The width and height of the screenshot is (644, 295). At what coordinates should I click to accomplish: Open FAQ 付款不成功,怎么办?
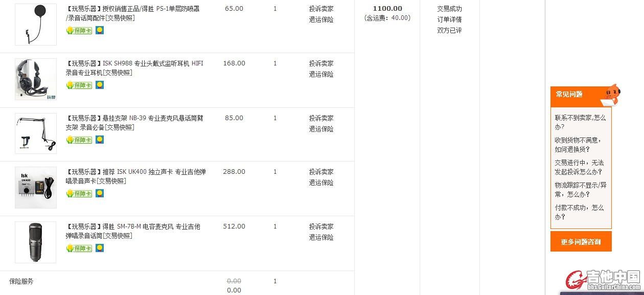coord(579,212)
